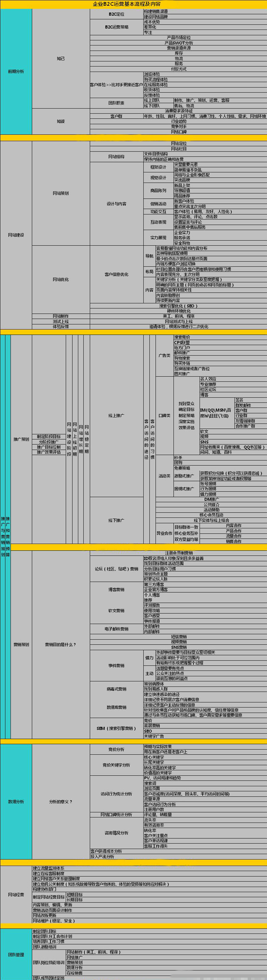Click the 产品SWOT分析 row
Screen dimensions: 267x980
(178, 43)
